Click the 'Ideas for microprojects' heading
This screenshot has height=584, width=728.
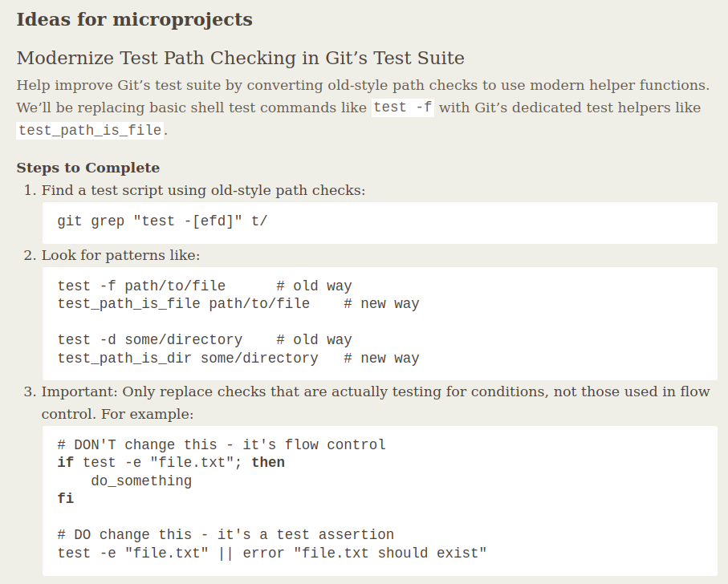[x=135, y=19]
